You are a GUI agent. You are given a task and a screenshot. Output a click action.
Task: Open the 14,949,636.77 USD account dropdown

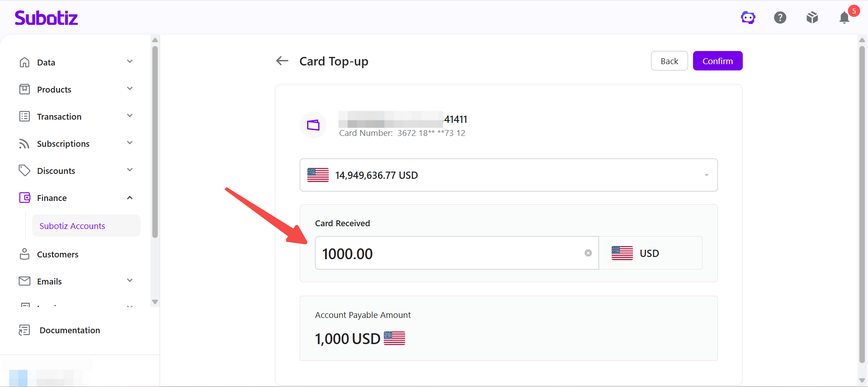click(509, 175)
